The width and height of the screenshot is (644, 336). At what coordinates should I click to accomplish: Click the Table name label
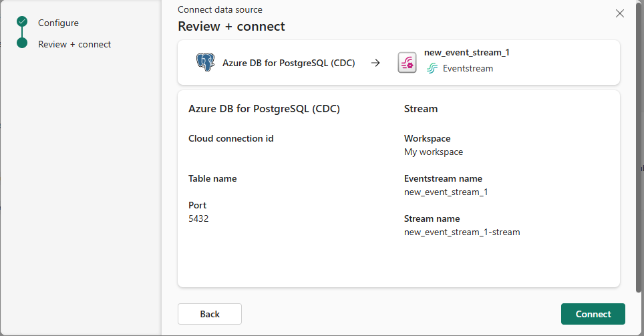click(x=212, y=178)
